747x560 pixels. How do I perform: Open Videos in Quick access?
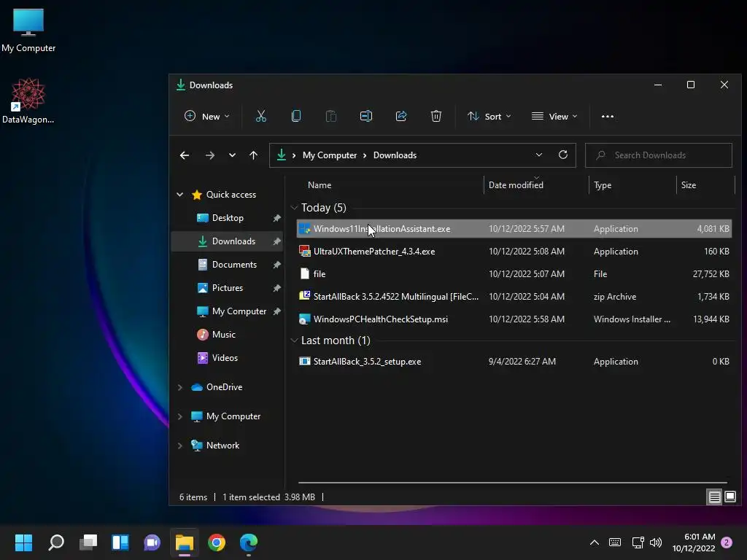[228, 358]
